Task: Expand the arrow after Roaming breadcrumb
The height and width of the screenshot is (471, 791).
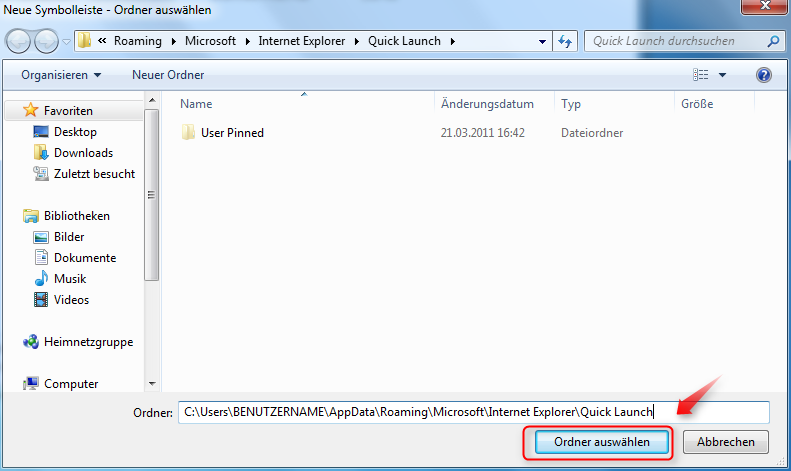Action: 174,41
